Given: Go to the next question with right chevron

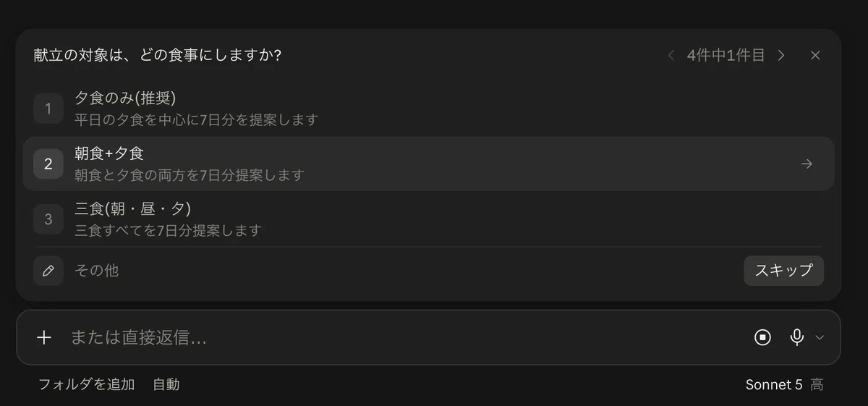Looking at the screenshot, I should point(780,55).
